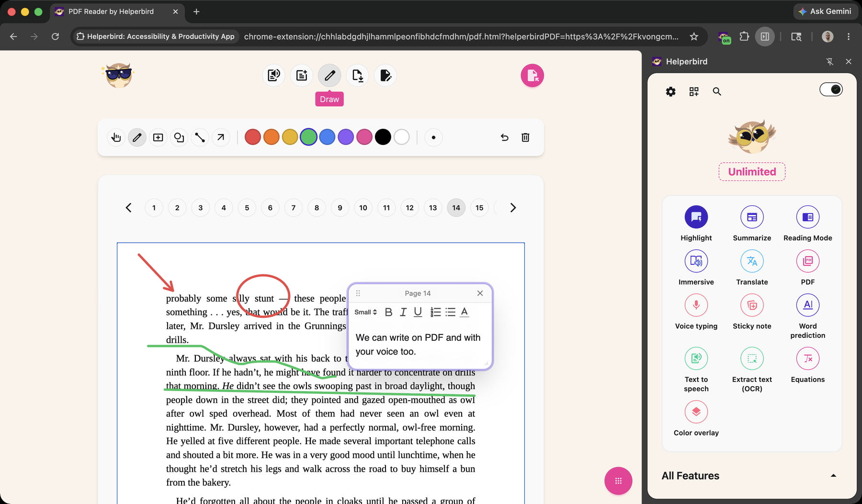Pick the red color swatch

pyautogui.click(x=253, y=137)
